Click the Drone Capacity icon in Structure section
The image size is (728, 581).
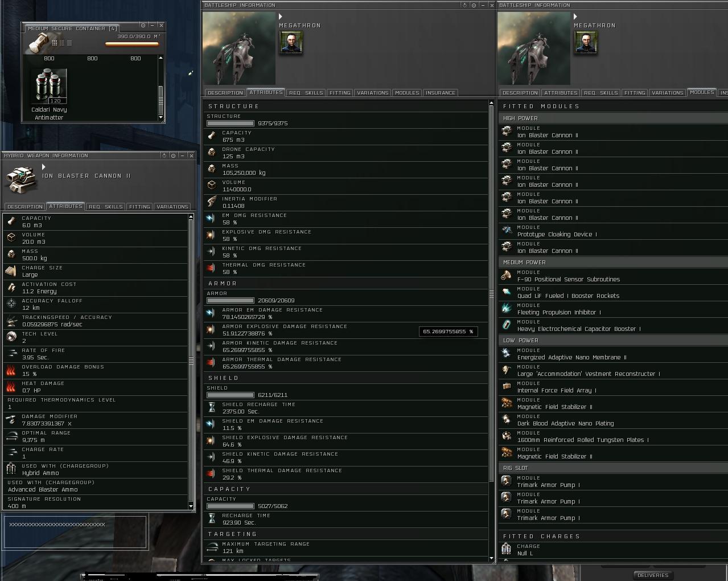click(212, 152)
